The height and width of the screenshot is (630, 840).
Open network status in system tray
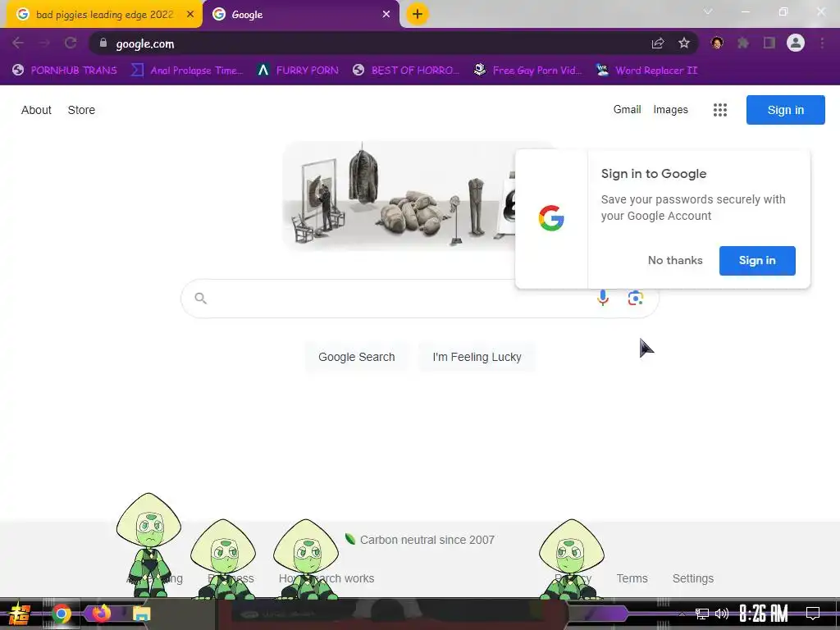pos(701,614)
